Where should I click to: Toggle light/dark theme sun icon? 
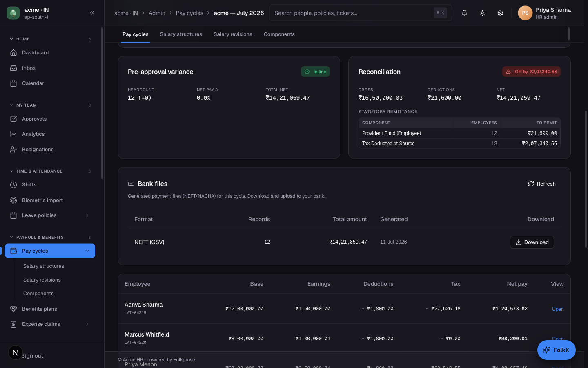[482, 13]
